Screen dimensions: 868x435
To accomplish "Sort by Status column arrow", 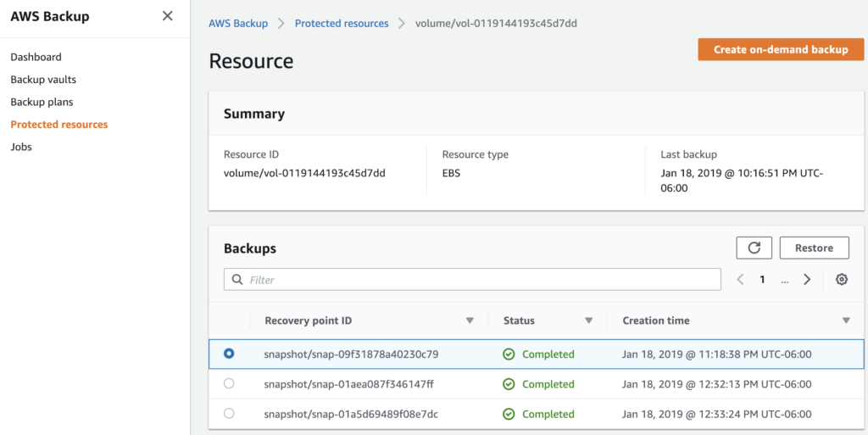I will [x=588, y=321].
